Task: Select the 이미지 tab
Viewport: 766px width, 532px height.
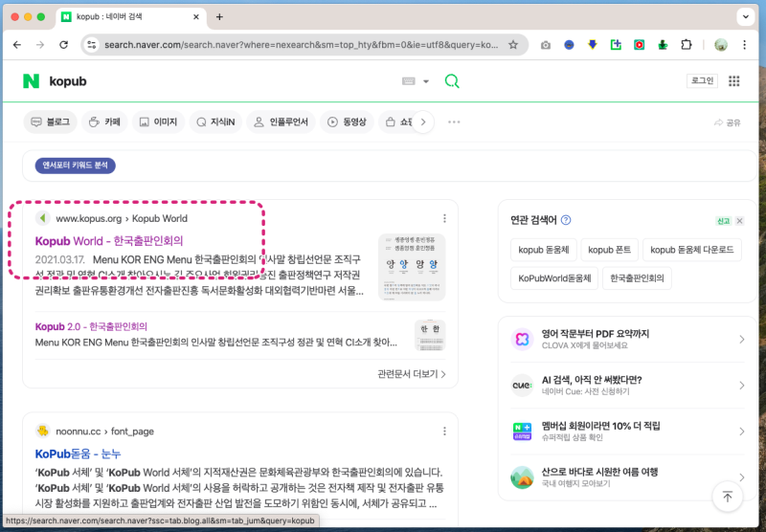Action: pos(158,122)
